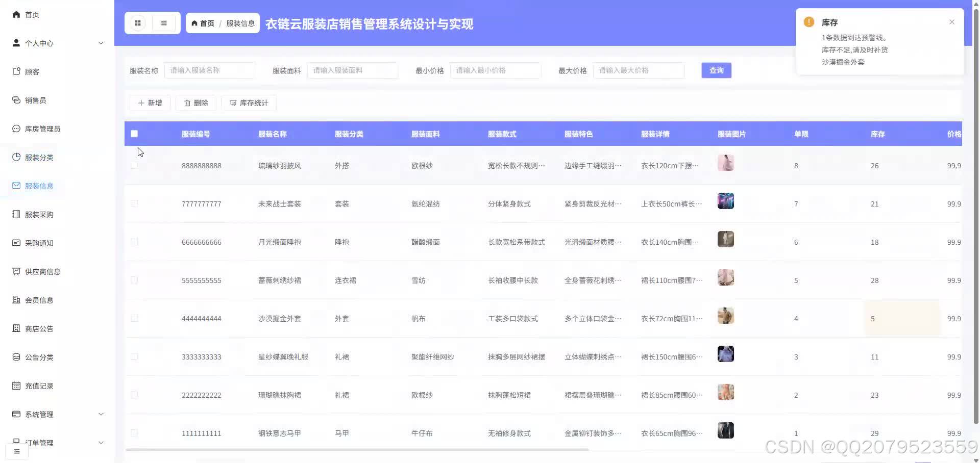This screenshot has width=980, height=463.
Task: Check the row 4444444444 checkbox
Action: (134, 318)
